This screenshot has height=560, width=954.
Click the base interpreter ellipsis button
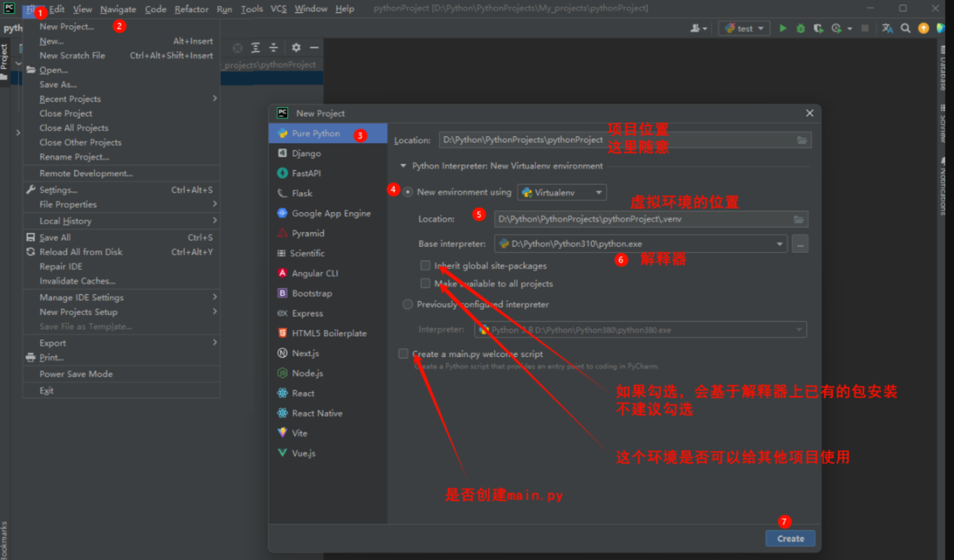point(800,244)
